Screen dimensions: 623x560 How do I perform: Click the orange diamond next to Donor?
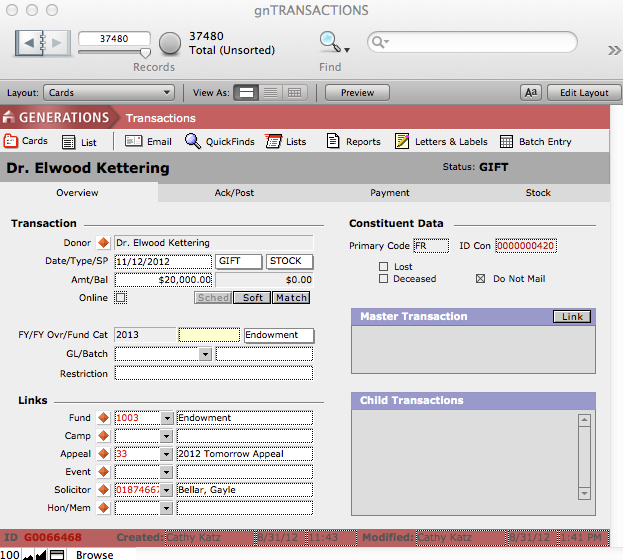pos(102,243)
